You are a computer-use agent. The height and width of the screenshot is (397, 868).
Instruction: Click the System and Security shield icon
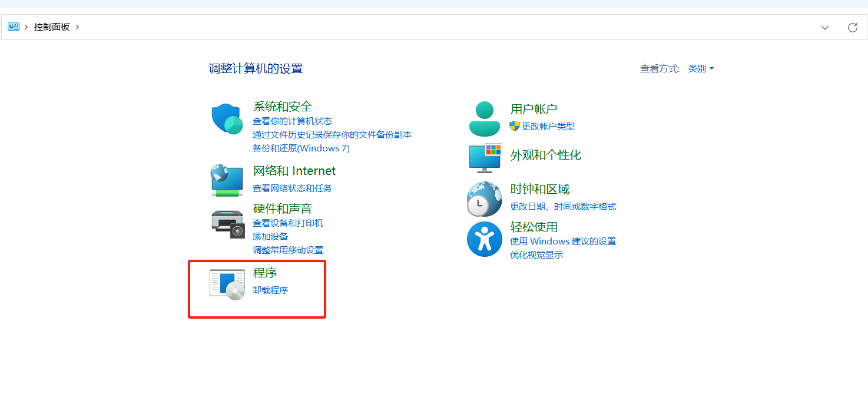[x=227, y=120]
